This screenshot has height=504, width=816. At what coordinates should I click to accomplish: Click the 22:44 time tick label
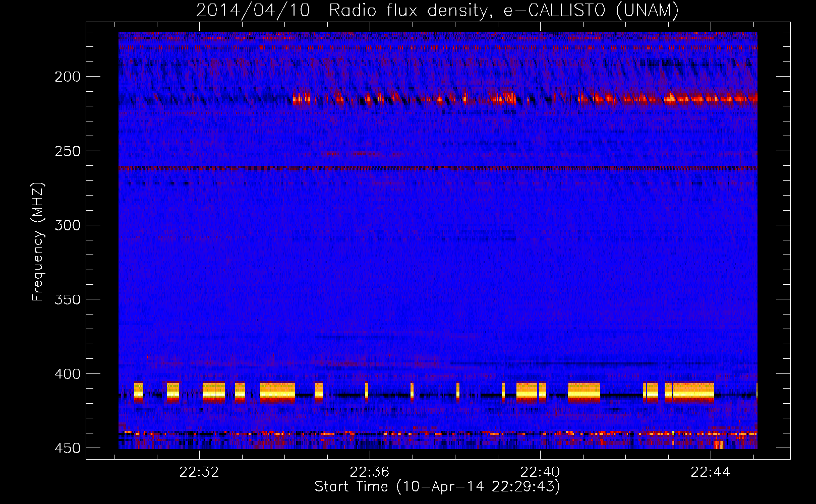click(711, 472)
